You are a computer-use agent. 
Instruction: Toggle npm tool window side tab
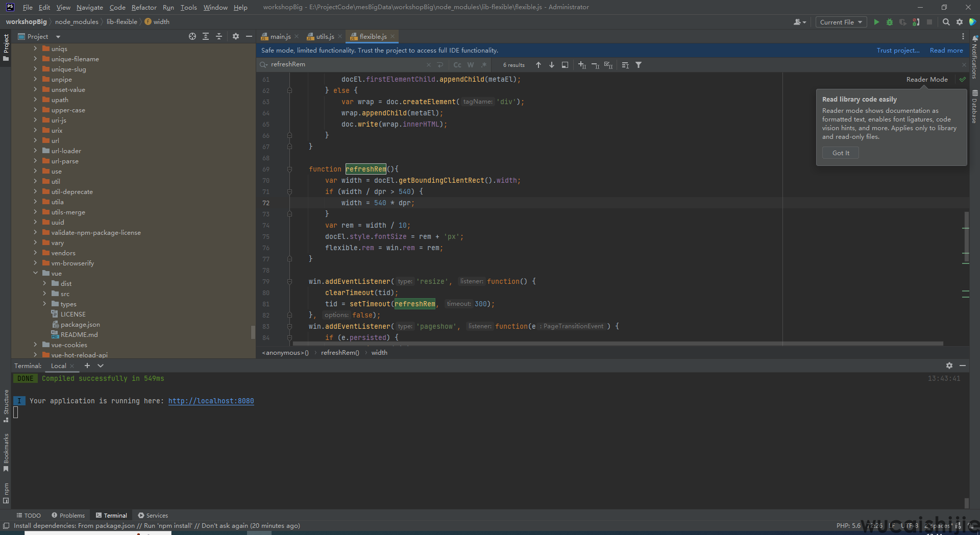(x=6, y=493)
